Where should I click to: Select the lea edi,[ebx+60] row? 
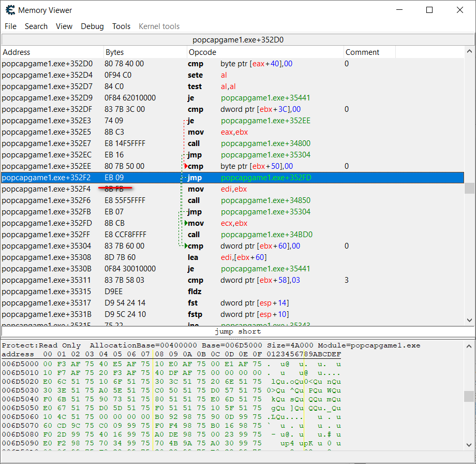click(232, 257)
